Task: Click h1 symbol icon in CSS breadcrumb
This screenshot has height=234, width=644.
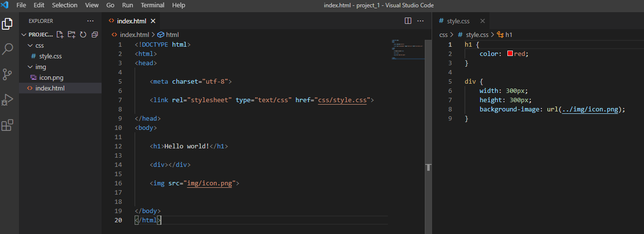Action: tap(500, 35)
